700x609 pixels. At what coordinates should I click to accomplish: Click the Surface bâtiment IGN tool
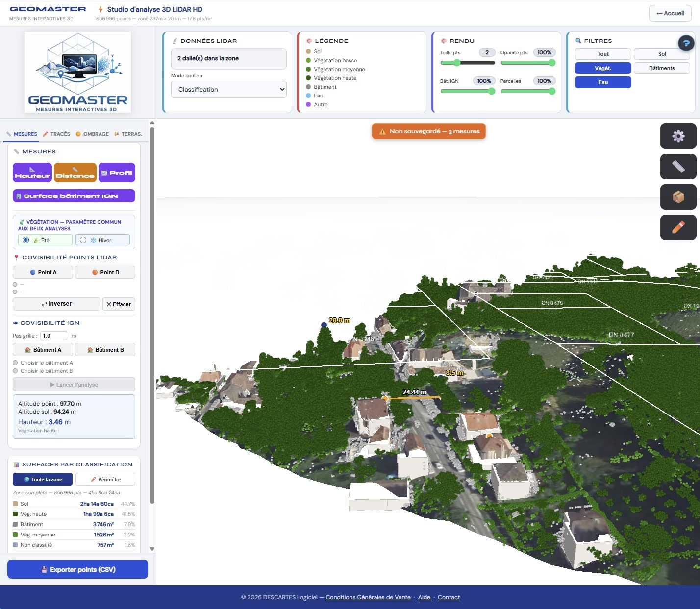click(x=74, y=195)
